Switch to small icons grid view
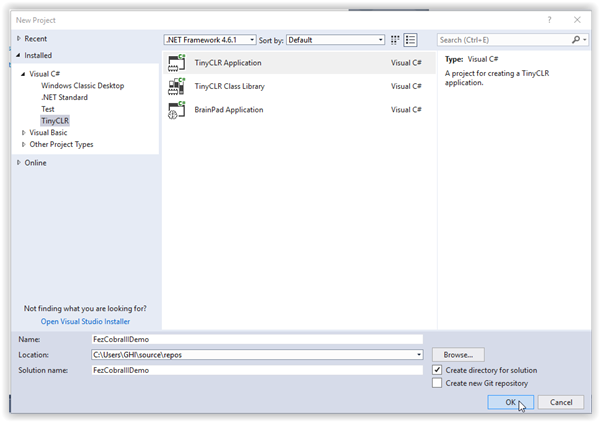 pyautogui.click(x=395, y=40)
